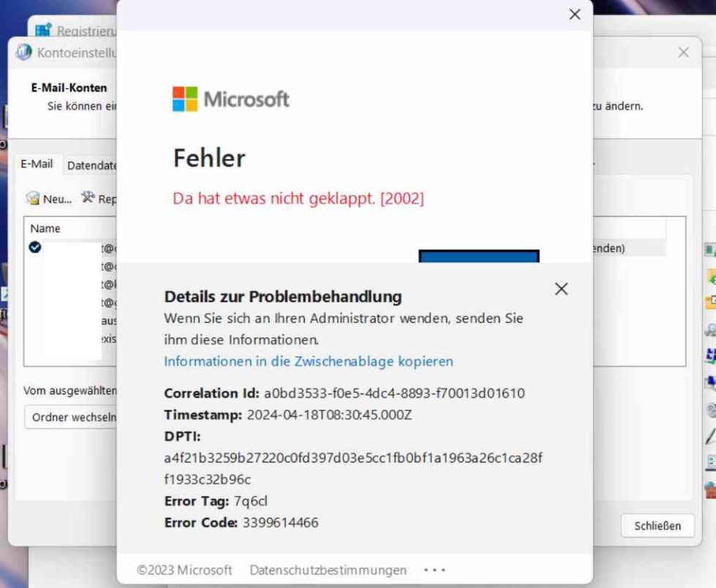Switch to the E-Mail tab
Screen dimensions: 716x588
[37, 164]
